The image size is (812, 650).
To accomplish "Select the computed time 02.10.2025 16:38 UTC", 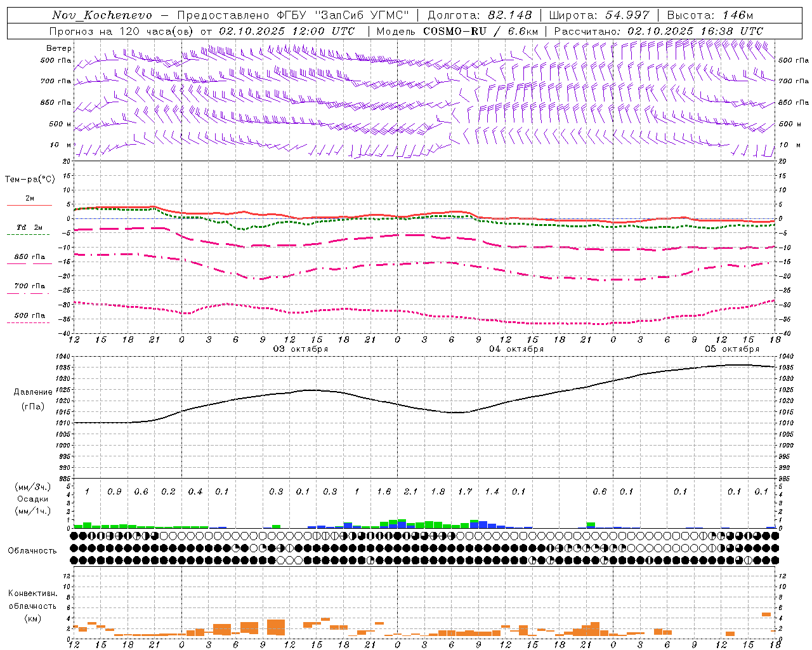I will click(695, 31).
